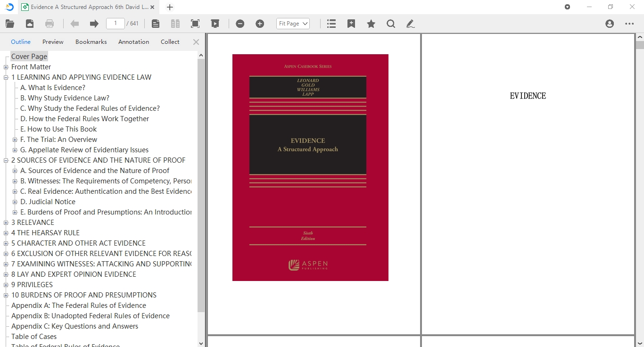644x347 pixels.
Task: Jump to 10 Burdens of Proof and Presumptions
Action: 84,295
